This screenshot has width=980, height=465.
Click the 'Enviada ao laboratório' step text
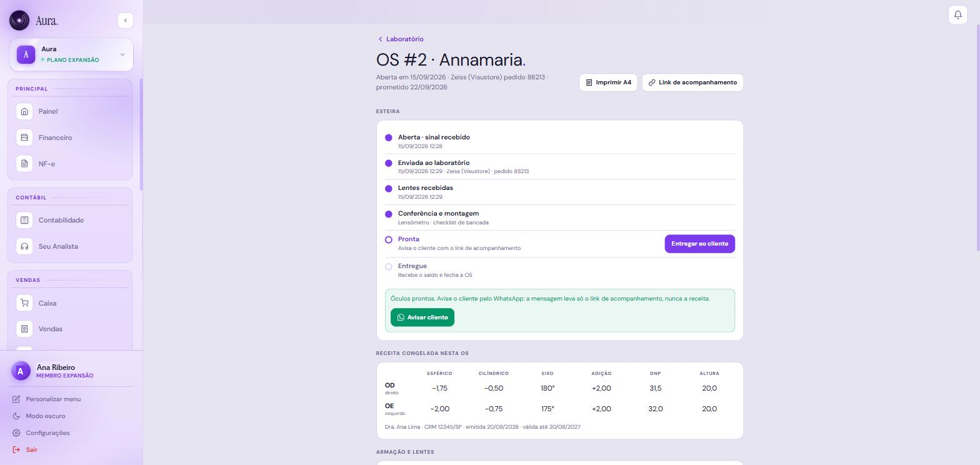[x=434, y=162]
